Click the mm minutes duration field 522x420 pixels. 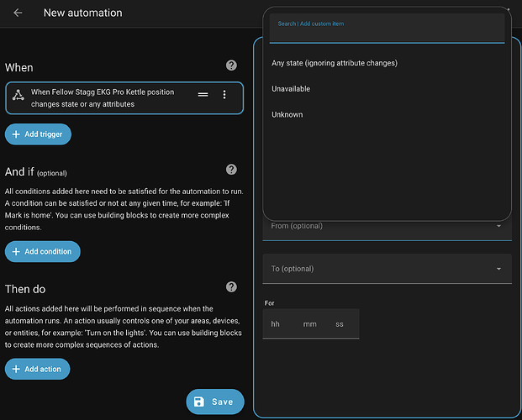(309, 324)
